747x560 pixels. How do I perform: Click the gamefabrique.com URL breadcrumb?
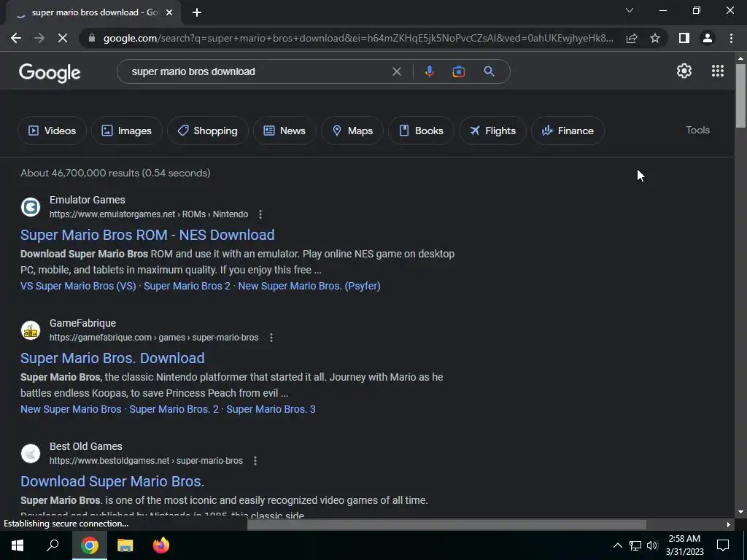pyautogui.click(x=154, y=338)
